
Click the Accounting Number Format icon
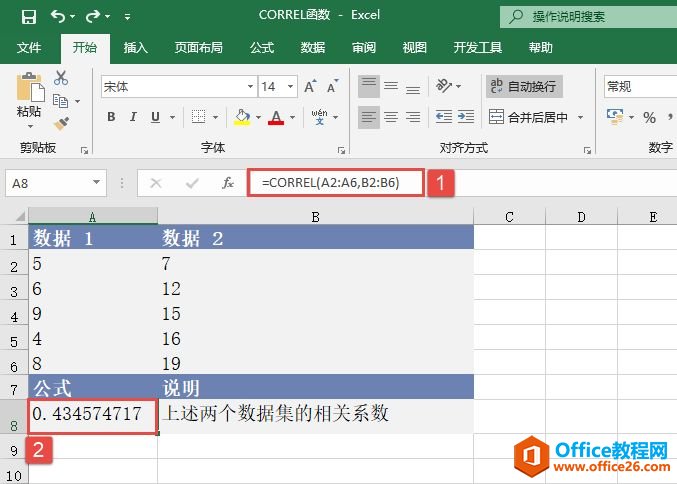point(615,117)
